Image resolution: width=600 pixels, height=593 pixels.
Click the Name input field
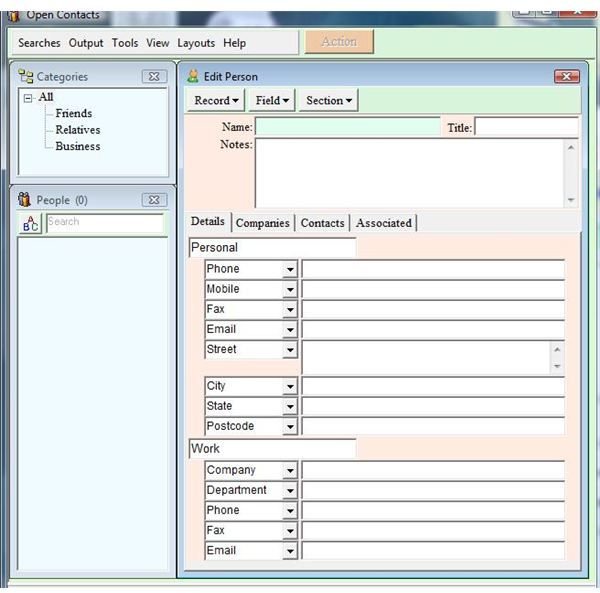[347, 127]
